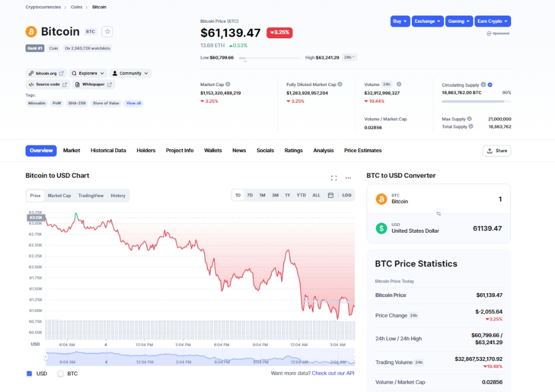Open the News tab

coord(239,150)
